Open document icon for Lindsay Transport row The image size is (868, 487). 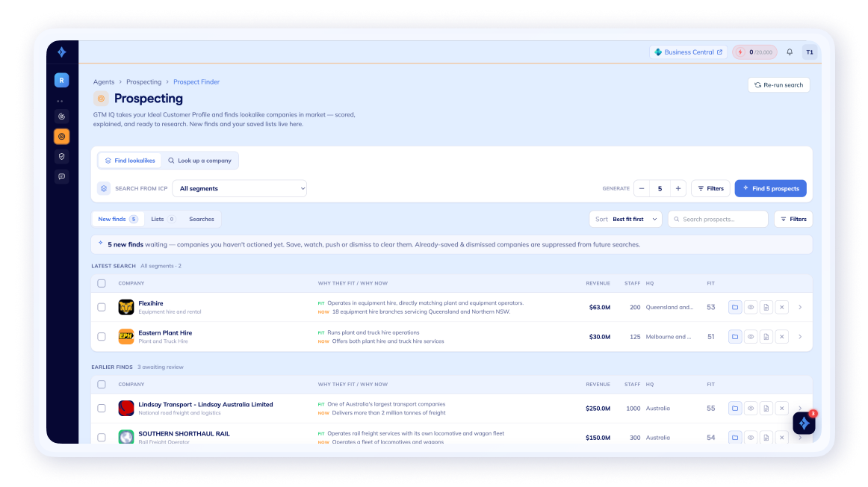click(x=766, y=409)
